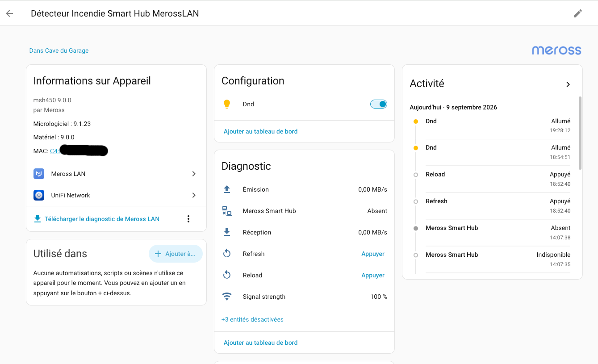Add Diagnostic card to tableau de bord
This screenshot has height=364, width=598.
pyautogui.click(x=260, y=343)
